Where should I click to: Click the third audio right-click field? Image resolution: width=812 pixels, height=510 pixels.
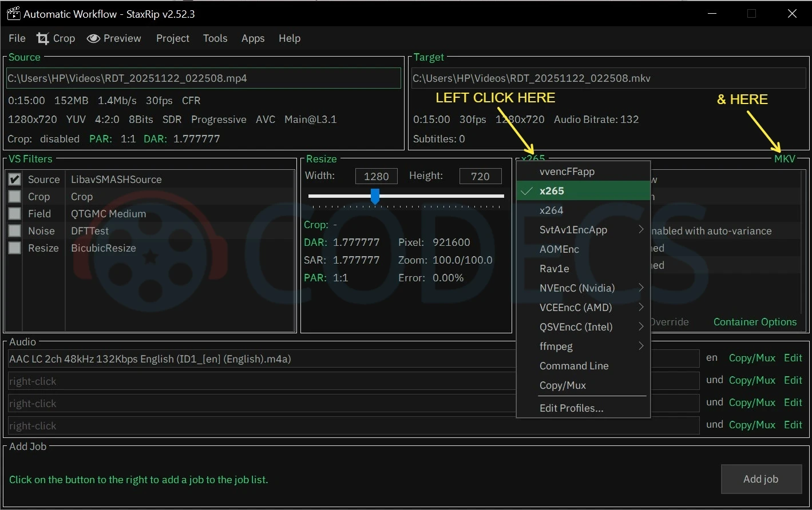[x=353, y=404]
